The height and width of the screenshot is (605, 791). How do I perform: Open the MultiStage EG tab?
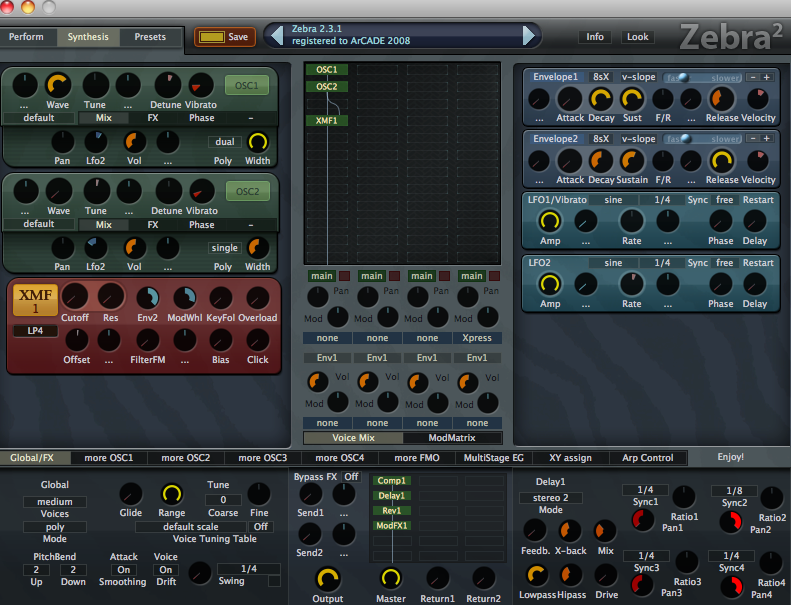[494, 458]
